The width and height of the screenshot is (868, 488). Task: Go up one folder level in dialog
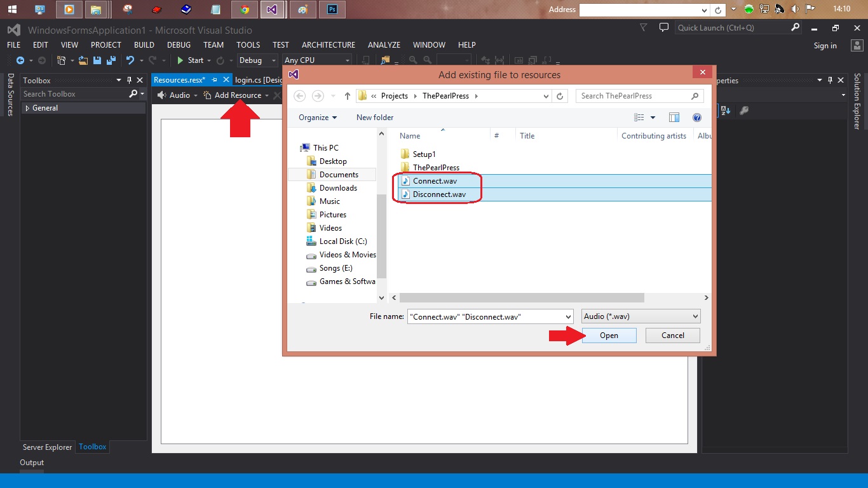tap(347, 96)
